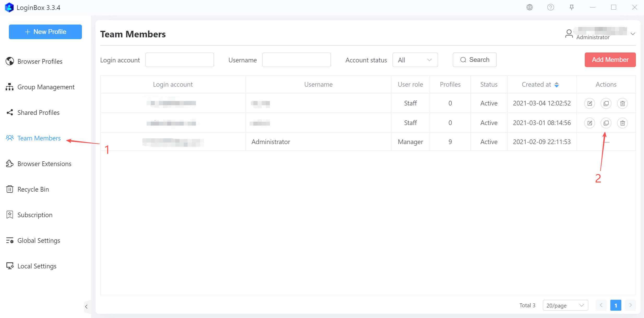Expand the Administrator account menu chevron
The height and width of the screenshot is (318, 644).
click(633, 34)
